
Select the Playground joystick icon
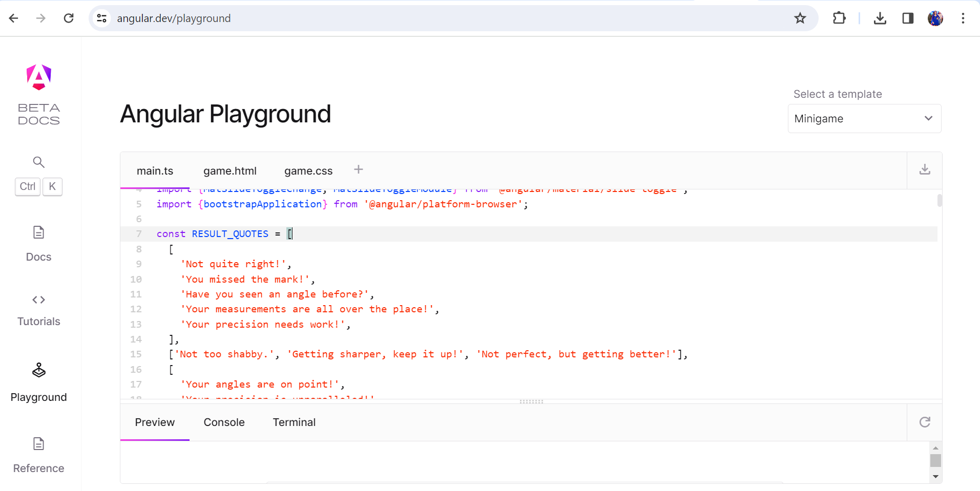39,370
